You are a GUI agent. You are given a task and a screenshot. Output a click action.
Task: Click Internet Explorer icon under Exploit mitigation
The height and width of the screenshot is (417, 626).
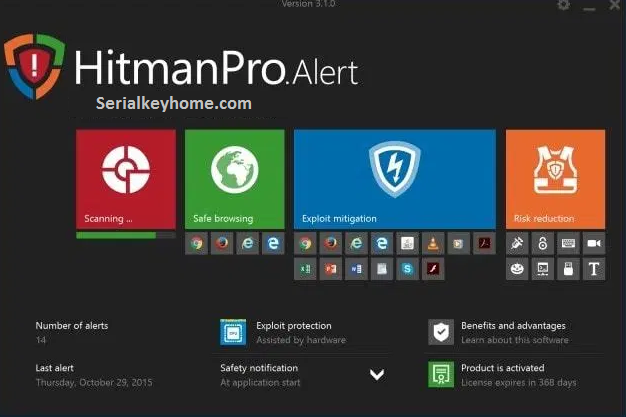357,243
